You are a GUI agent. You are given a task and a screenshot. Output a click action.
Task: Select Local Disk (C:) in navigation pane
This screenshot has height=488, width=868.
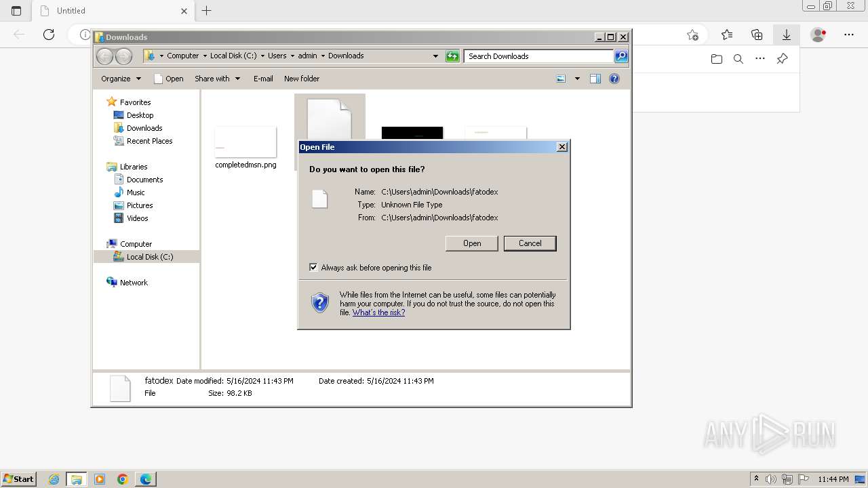[149, 257]
